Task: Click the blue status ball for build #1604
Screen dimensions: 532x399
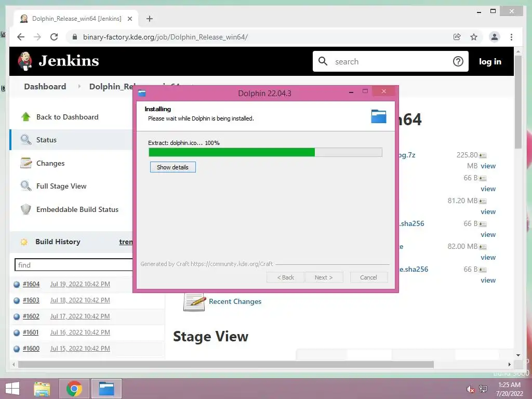Action: pos(17,284)
